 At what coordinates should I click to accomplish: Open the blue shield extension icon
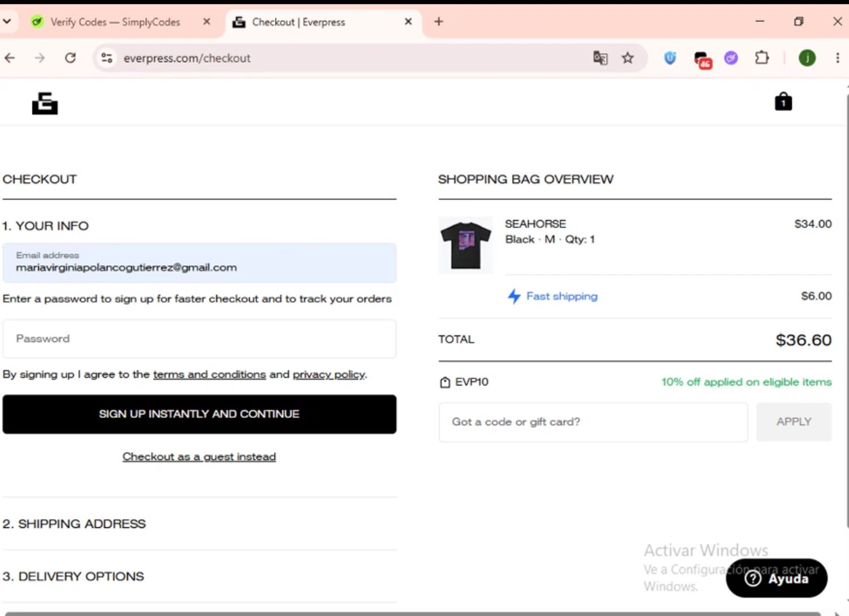click(x=670, y=58)
